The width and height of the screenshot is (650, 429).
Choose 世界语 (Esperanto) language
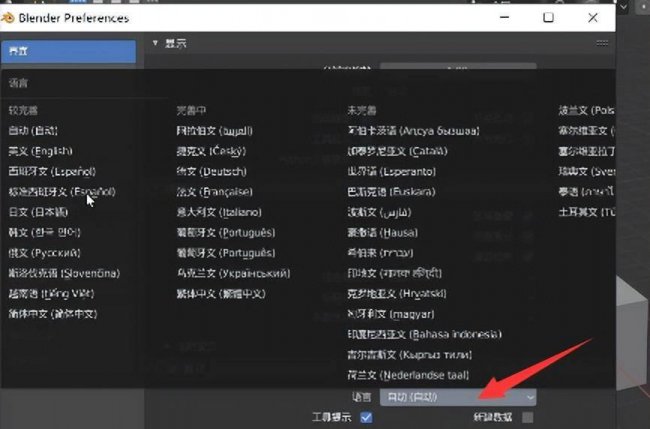(x=392, y=172)
